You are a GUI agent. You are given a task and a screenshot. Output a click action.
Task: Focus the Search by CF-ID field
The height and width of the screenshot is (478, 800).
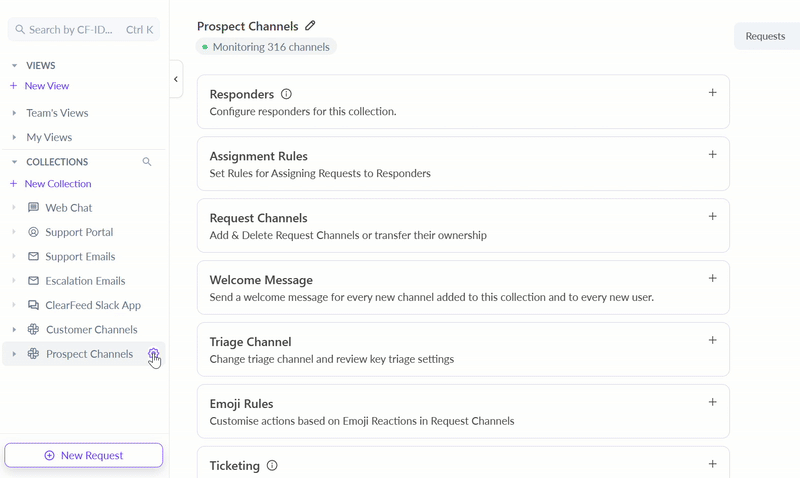(x=70, y=30)
